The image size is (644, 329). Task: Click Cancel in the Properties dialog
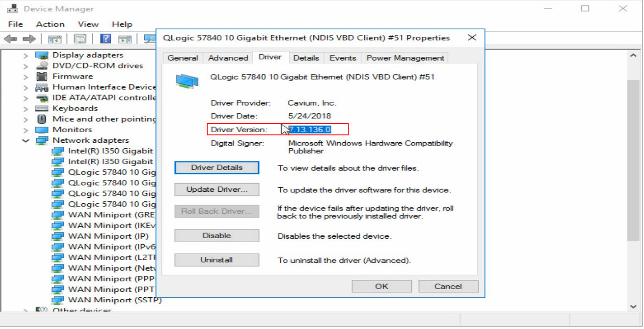coord(448,286)
